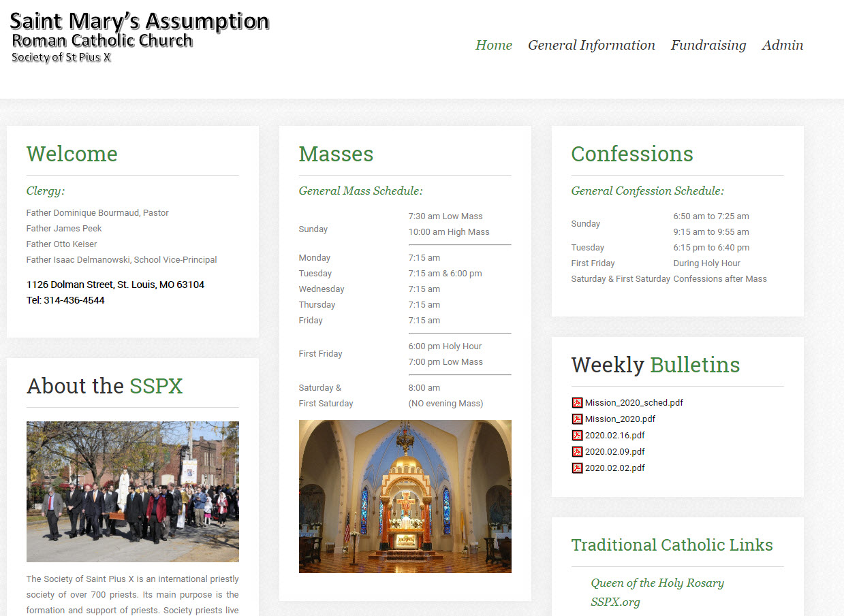Click the 7:30 am Low Mass entry
Screen dimensions: 844x616
tap(446, 216)
